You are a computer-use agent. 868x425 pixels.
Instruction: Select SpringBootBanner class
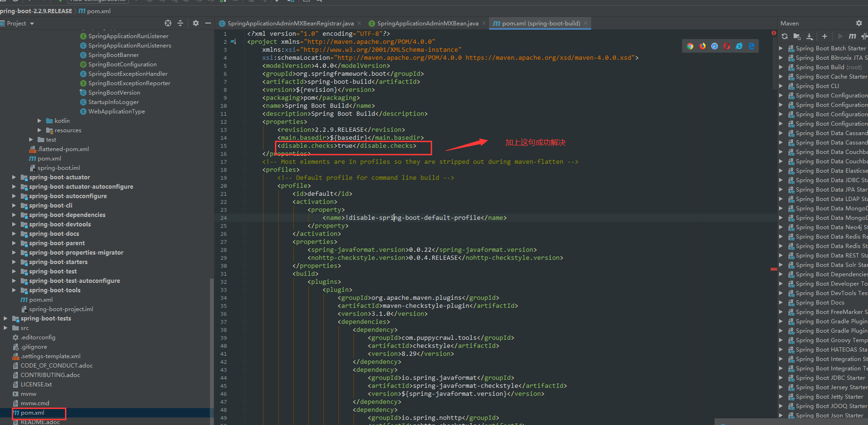click(113, 55)
